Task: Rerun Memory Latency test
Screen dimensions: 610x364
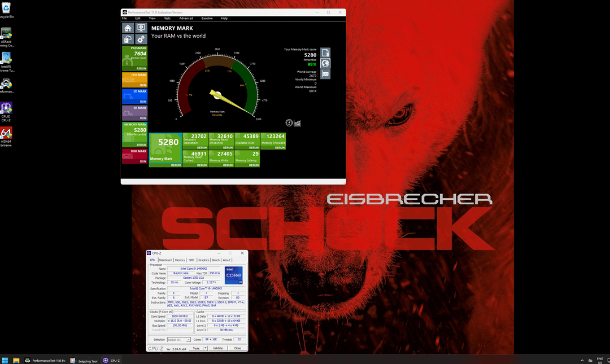Action: [x=254, y=165]
